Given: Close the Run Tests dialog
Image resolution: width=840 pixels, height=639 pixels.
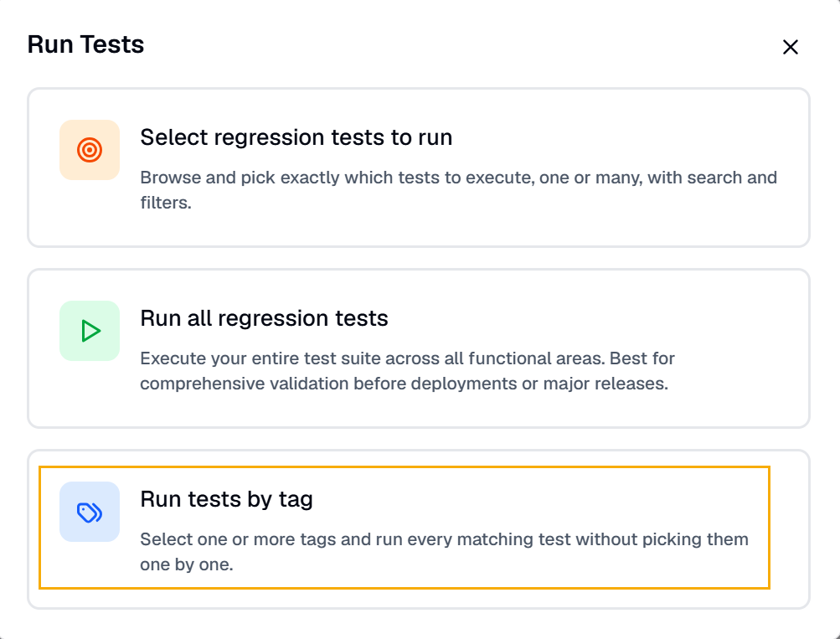Looking at the screenshot, I should pos(791,47).
